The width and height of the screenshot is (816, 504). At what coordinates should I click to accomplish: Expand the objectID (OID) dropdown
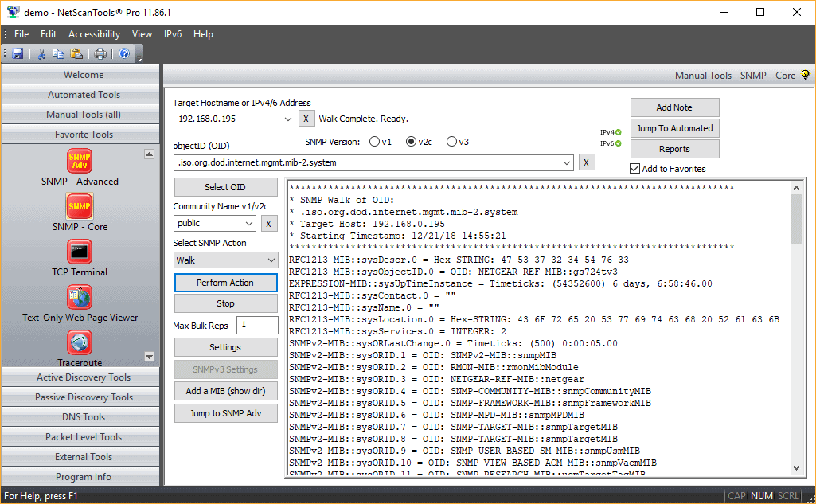point(568,162)
